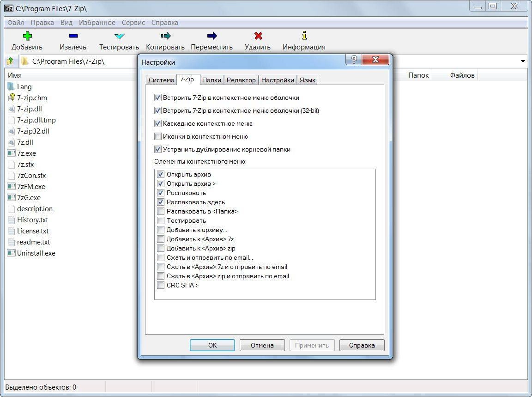This screenshot has width=532, height=397.
Task: Toggle the 32-bit shell context menu checkbox
Action: click(157, 111)
